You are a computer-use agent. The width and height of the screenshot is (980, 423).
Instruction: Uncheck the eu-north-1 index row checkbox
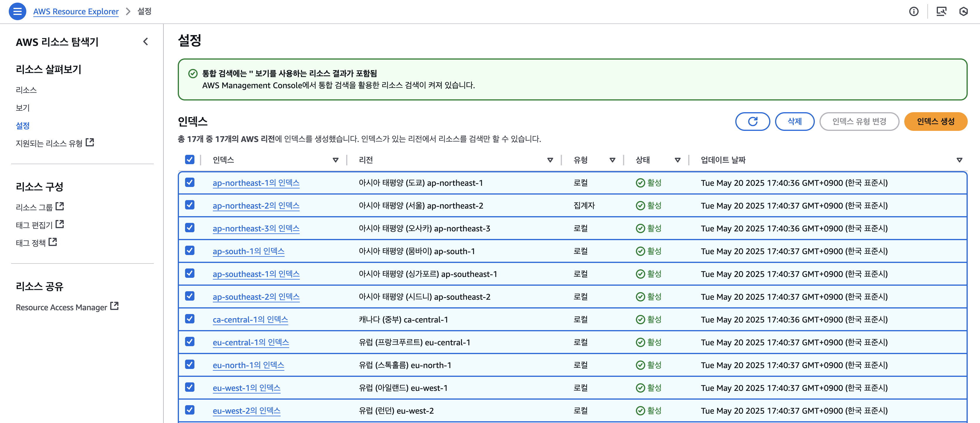pos(189,365)
